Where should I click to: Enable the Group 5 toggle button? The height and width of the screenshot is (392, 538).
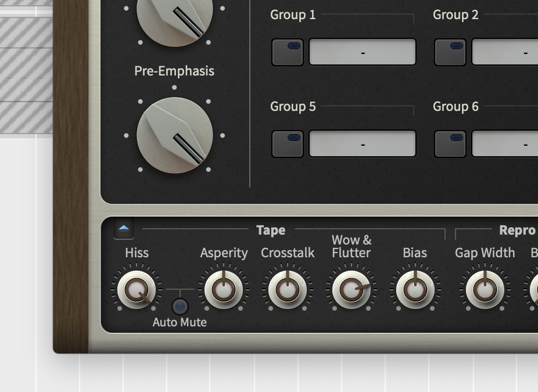pyautogui.click(x=288, y=144)
